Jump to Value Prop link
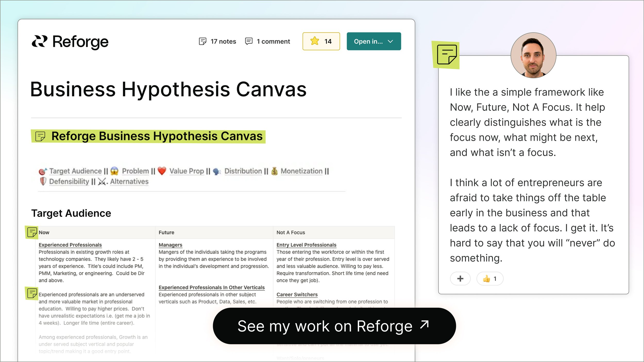Screen dimensions: 644x362 pyautogui.click(x=187, y=171)
